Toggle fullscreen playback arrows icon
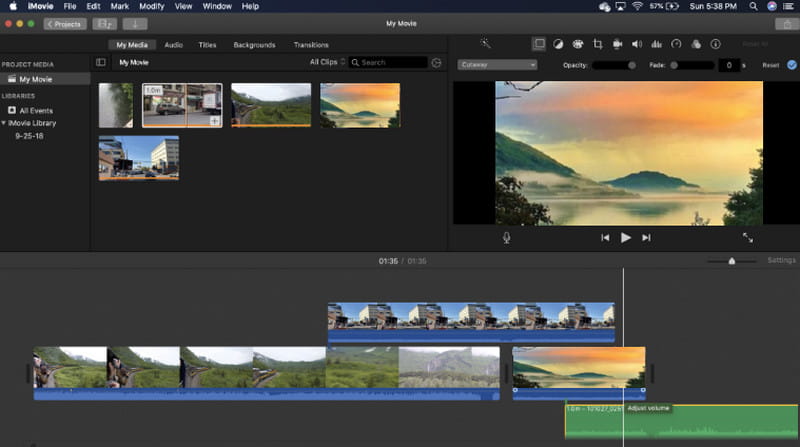The width and height of the screenshot is (800, 447). pos(747,238)
